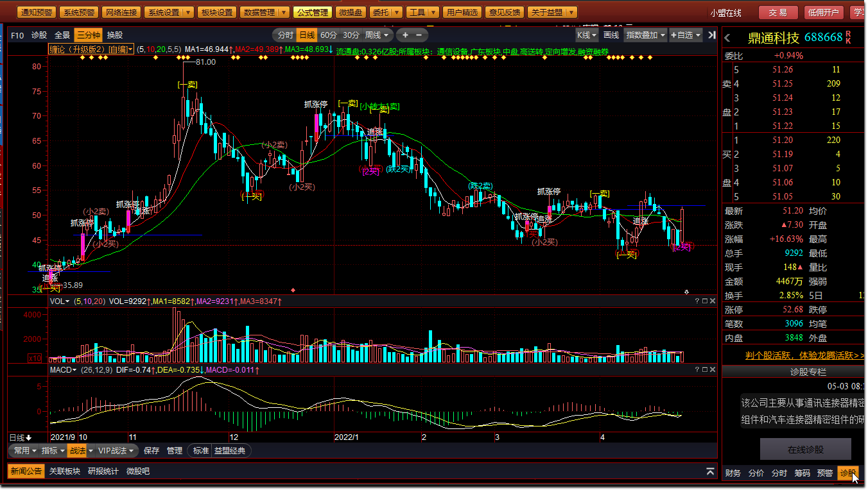Open help for the VOL sub-chart

(697, 301)
